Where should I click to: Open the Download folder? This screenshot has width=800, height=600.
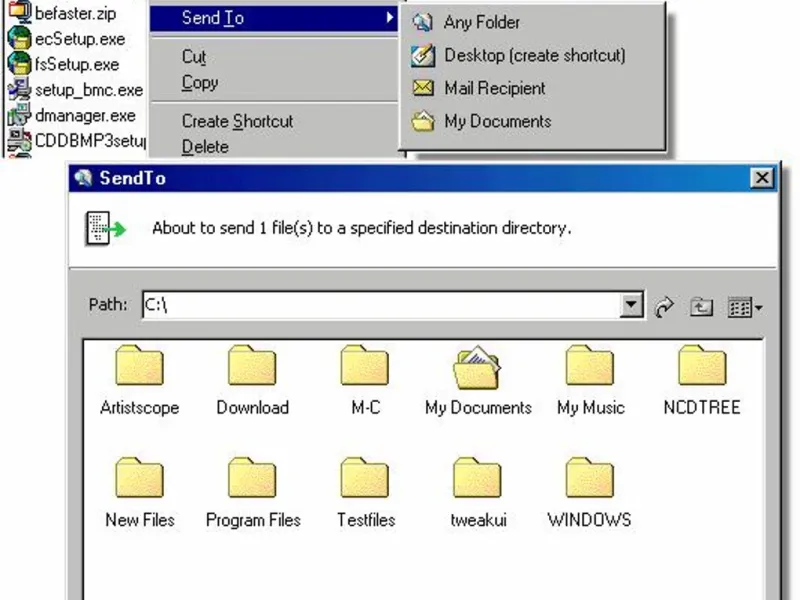(252, 381)
